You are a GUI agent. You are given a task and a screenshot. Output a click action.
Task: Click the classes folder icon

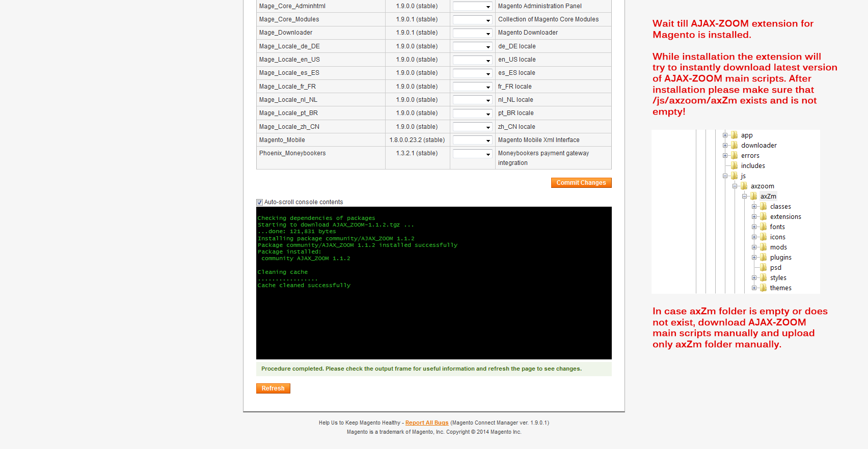(x=763, y=206)
